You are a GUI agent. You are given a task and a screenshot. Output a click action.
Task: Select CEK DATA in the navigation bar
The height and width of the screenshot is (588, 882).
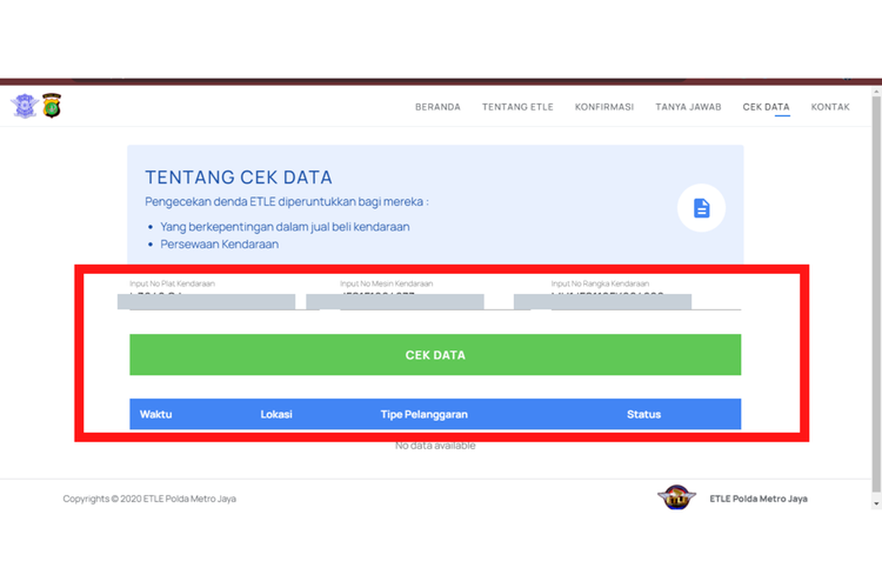[766, 107]
